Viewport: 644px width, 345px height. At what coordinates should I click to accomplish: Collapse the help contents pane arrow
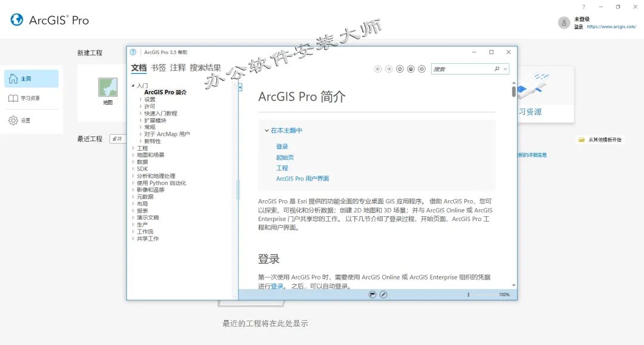tap(240, 87)
